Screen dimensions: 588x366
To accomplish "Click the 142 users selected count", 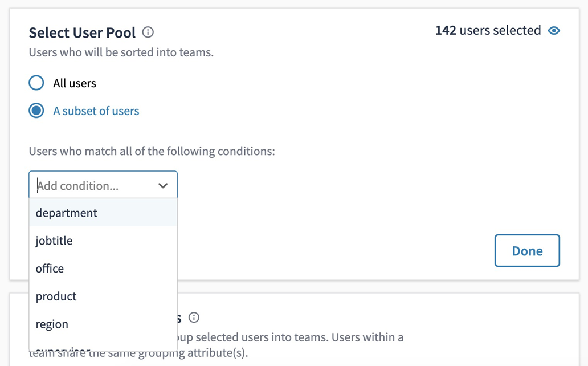I will (x=488, y=31).
